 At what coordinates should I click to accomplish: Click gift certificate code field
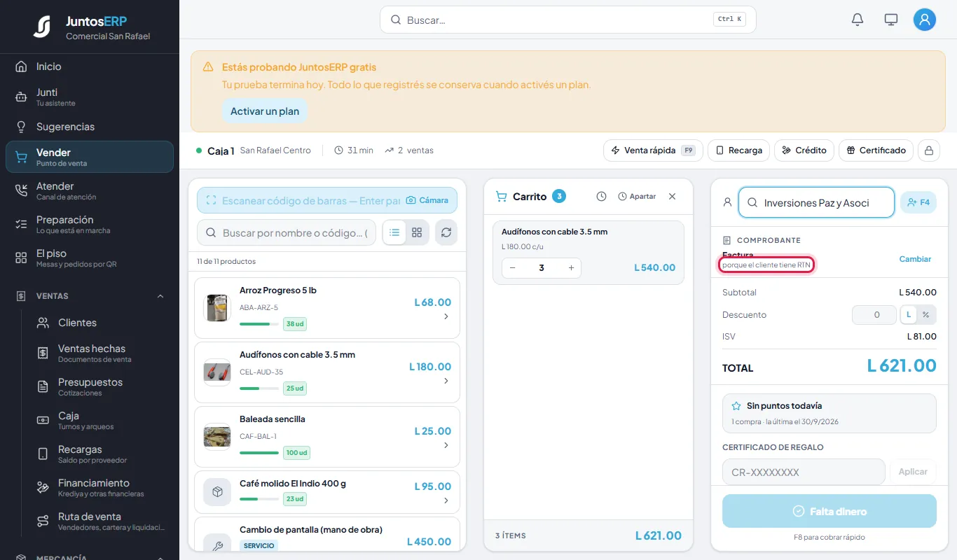point(804,472)
